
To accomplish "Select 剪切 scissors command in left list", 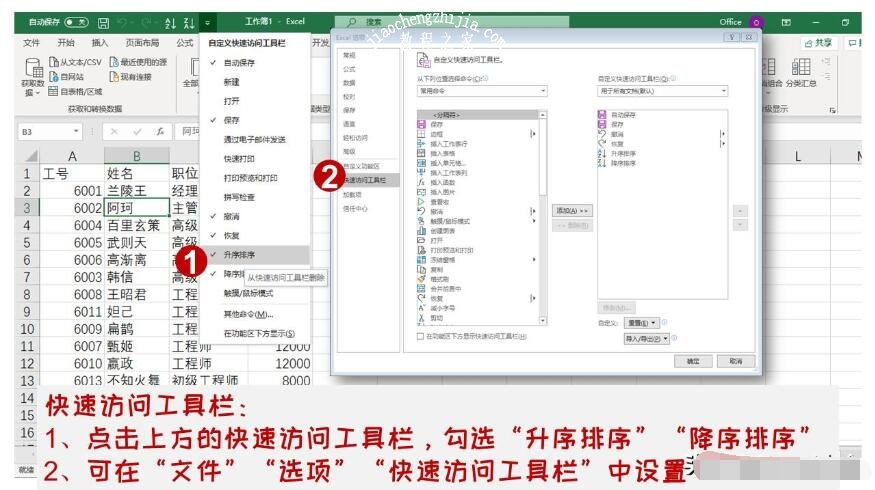I will click(x=430, y=318).
